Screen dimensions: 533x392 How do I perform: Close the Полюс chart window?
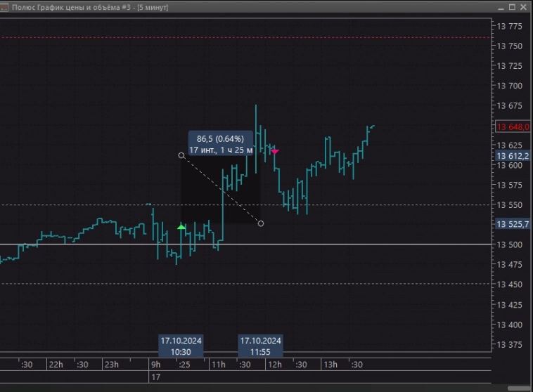click(x=525, y=6)
